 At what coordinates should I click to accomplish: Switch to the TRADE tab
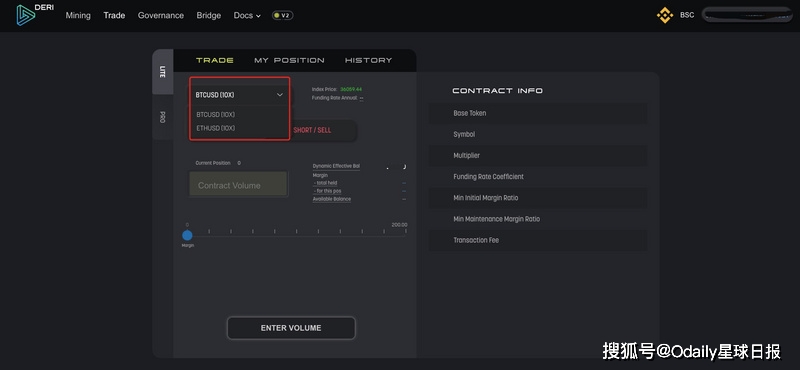pos(215,60)
